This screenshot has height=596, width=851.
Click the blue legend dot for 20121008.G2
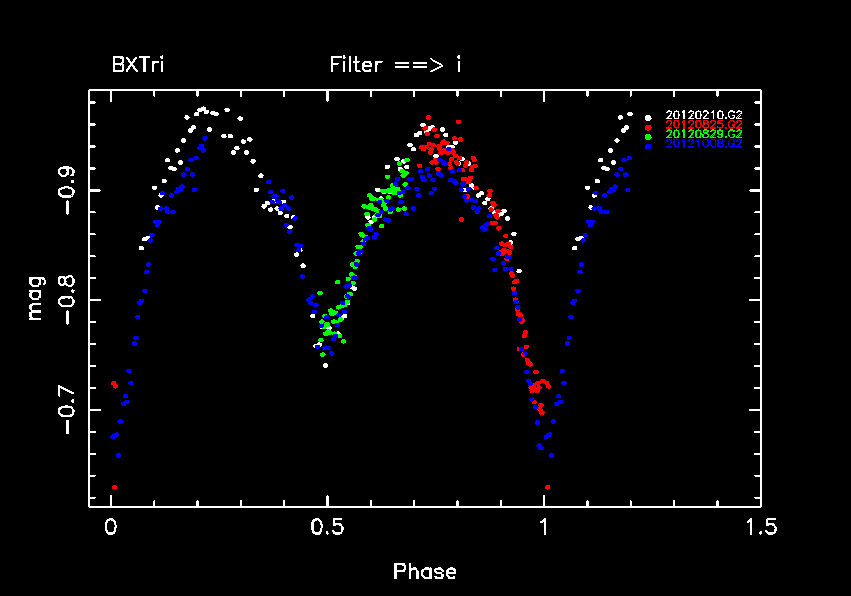[648, 145]
